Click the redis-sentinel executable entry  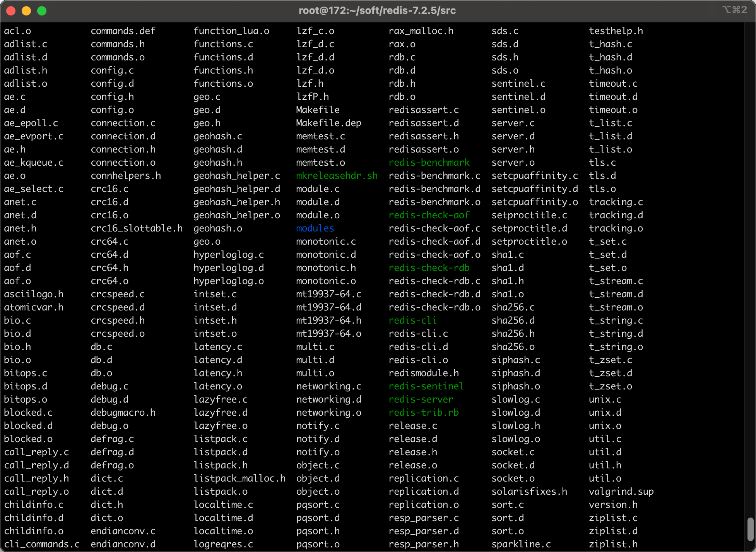pyautogui.click(x=426, y=386)
